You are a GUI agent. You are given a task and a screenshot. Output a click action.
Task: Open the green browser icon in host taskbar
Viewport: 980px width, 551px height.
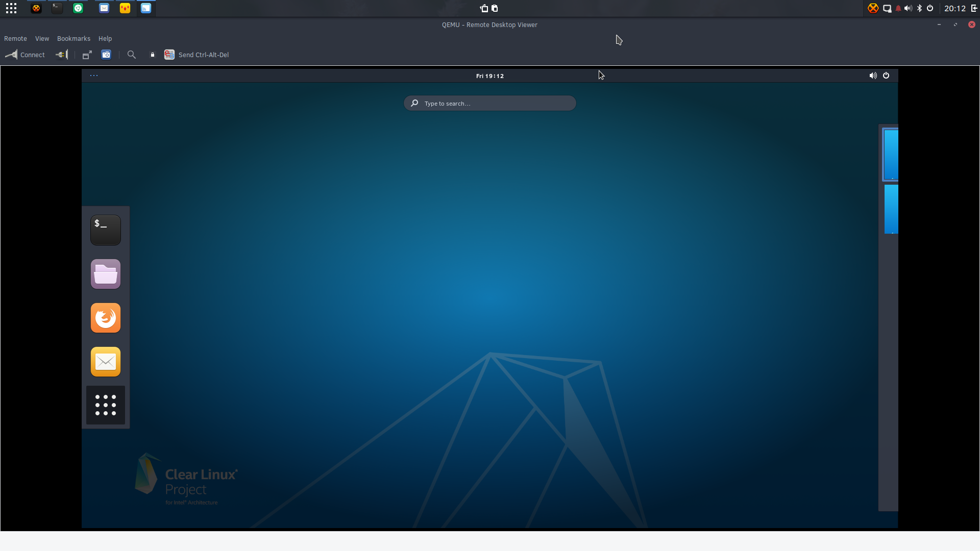tap(78, 8)
